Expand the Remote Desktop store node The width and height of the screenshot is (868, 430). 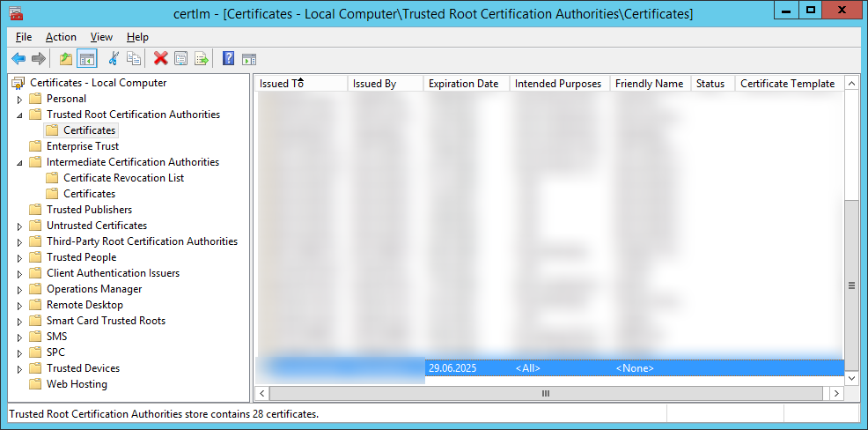(x=19, y=305)
